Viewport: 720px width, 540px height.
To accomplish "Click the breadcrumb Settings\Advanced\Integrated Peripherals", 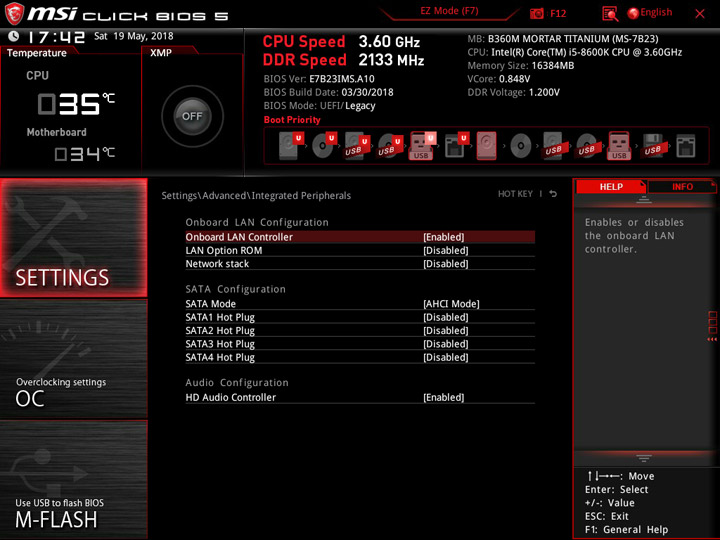I will pyautogui.click(x=256, y=196).
